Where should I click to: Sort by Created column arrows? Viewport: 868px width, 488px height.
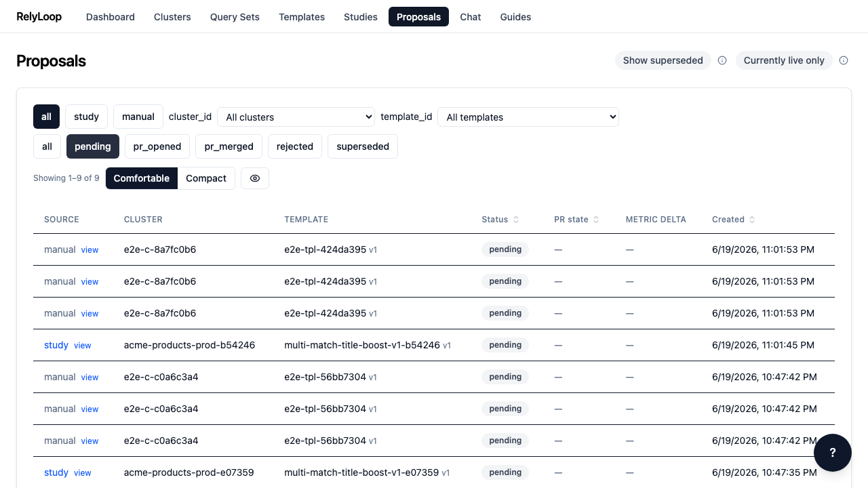[x=752, y=220]
